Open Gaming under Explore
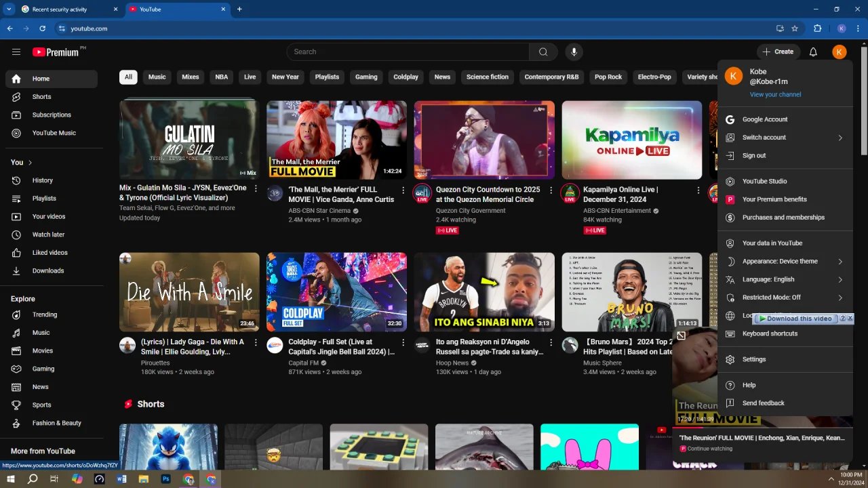Screen dimensions: 868x488 (x=52, y=369)
